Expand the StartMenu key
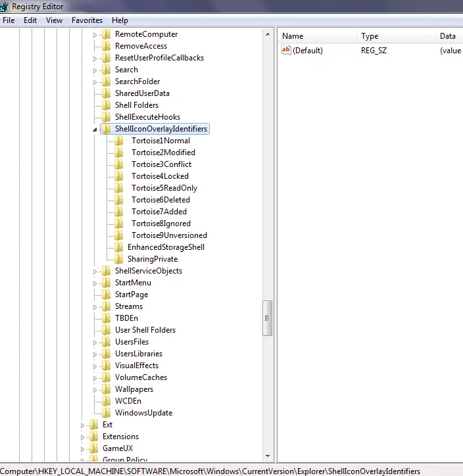Viewport: 463px width, 476px height. [95, 283]
